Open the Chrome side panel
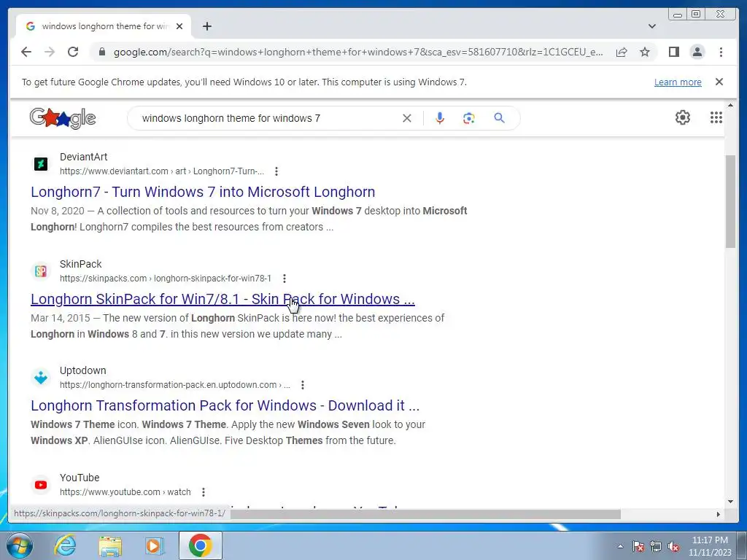 (x=673, y=52)
